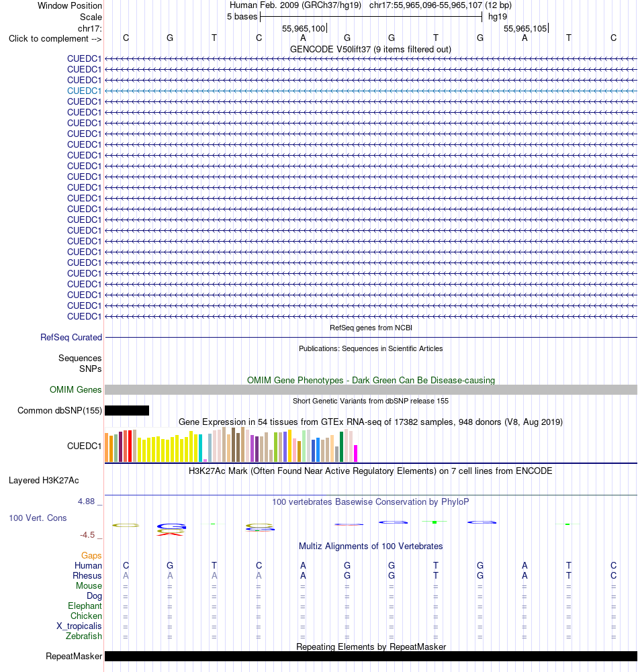
Task: Click the '5 bases' scale bar label
Action: pos(242,17)
